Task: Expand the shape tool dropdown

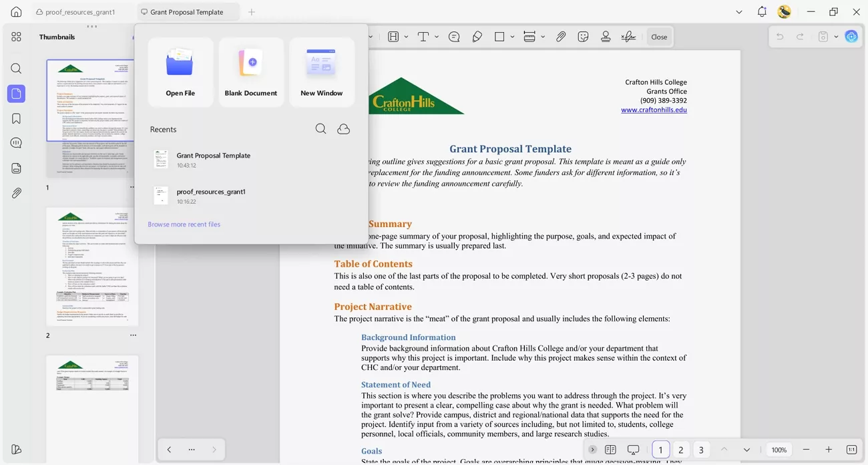Action: pos(511,37)
